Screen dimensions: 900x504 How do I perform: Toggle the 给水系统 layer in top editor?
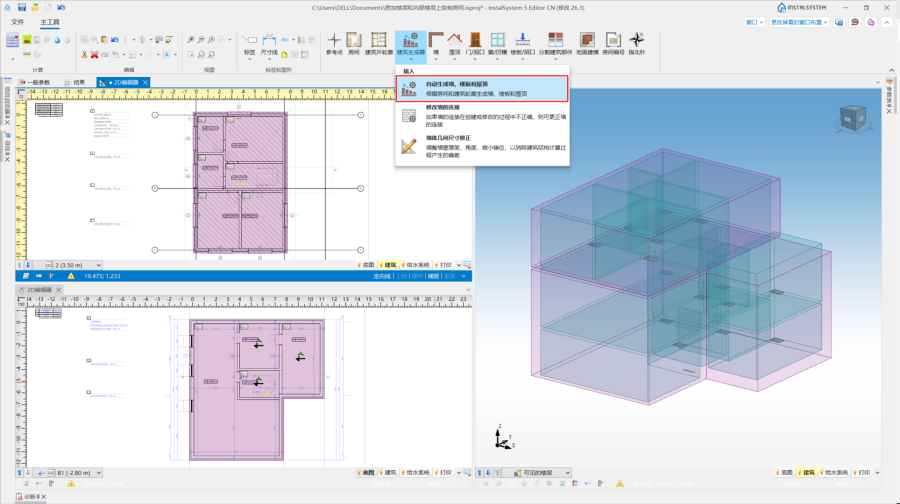pos(415,265)
